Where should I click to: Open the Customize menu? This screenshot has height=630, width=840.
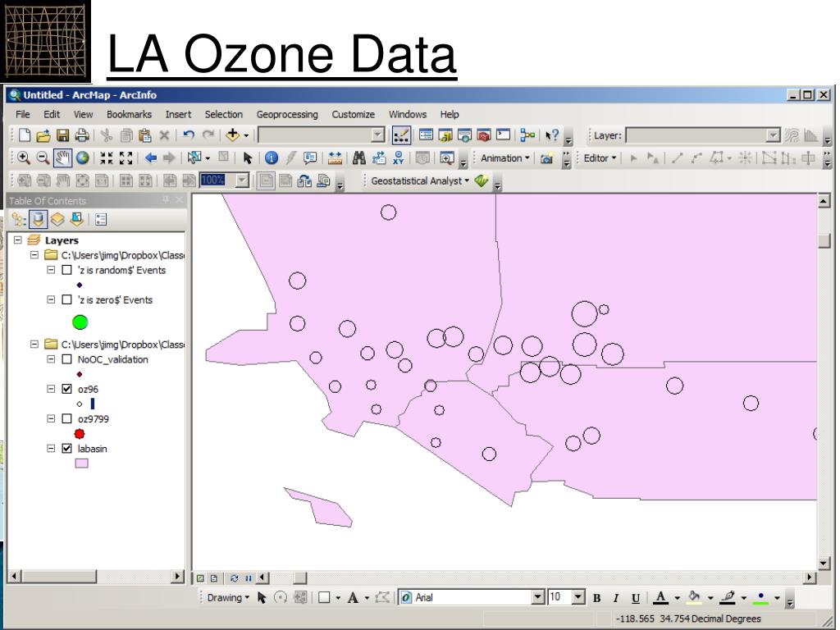tap(353, 114)
